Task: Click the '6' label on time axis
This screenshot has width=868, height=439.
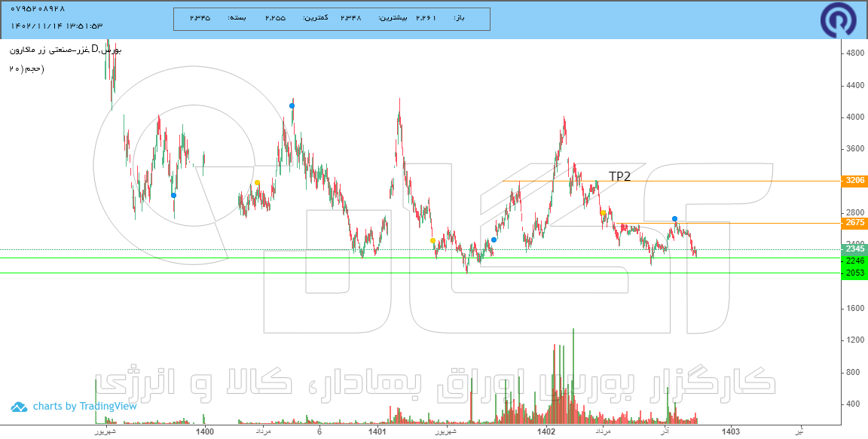Action: (x=319, y=431)
